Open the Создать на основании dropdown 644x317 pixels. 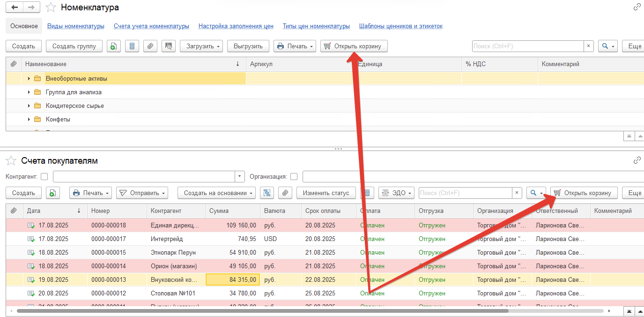click(x=216, y=193)
